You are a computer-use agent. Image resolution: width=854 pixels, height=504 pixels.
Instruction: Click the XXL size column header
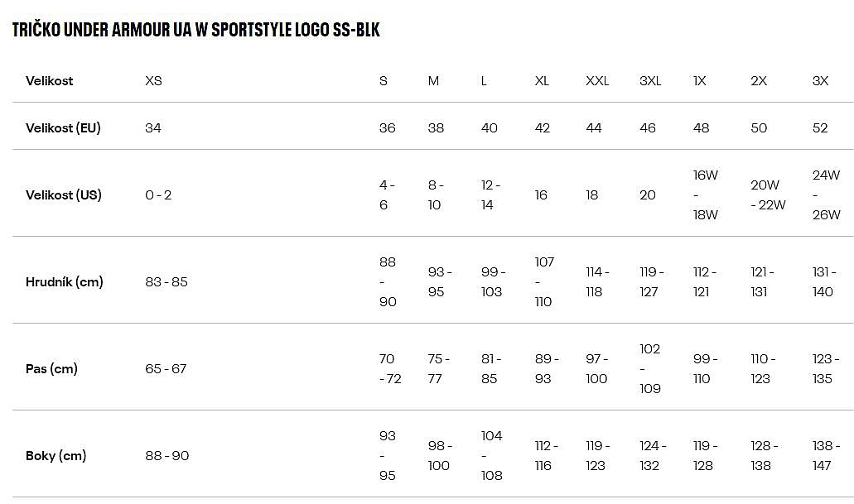coord(597,81)
